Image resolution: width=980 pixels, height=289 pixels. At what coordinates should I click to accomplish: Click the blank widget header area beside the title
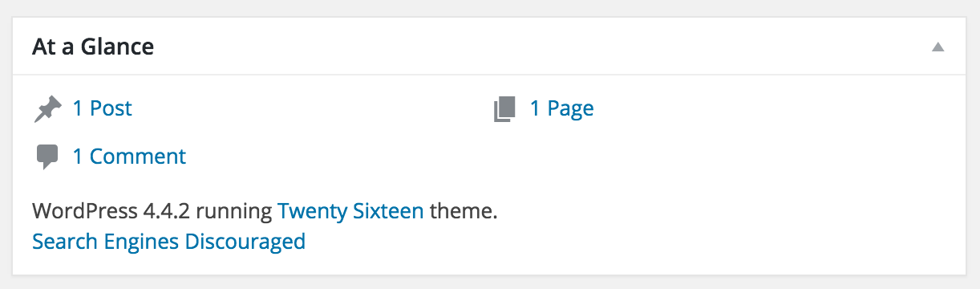click(537, 47)
